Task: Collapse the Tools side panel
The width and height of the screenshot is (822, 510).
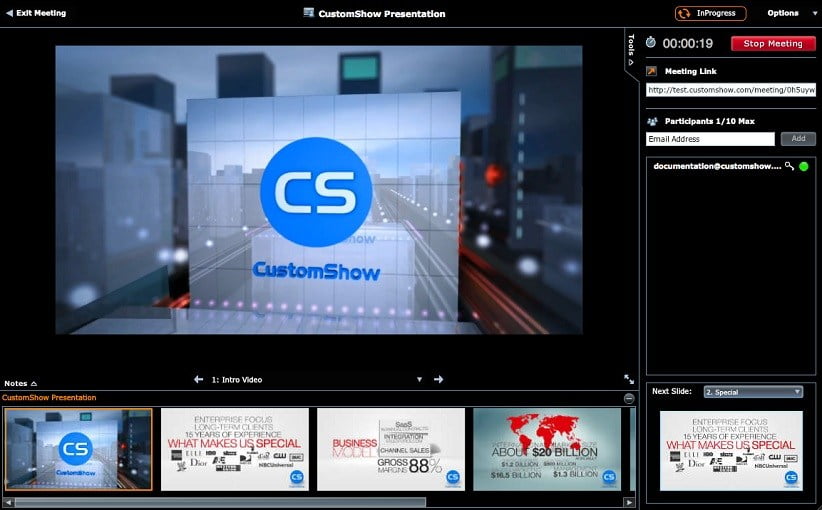Action: pyautogui.click(x=631, y=50)
